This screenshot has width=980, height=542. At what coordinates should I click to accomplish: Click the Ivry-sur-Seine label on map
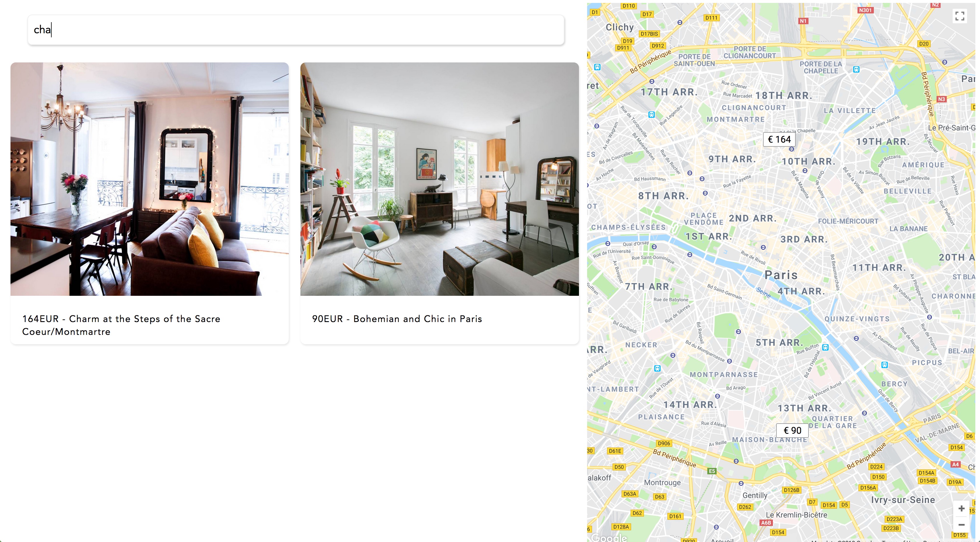tap(903, 500)
